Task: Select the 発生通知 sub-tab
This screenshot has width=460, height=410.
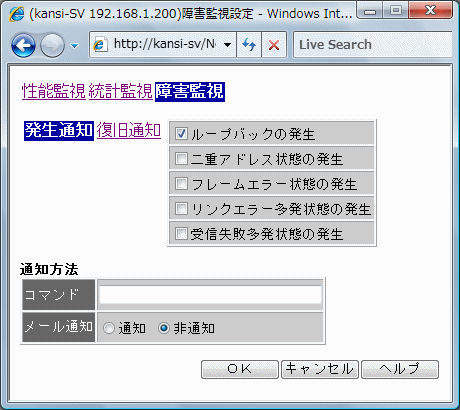Action: [59, 131]
